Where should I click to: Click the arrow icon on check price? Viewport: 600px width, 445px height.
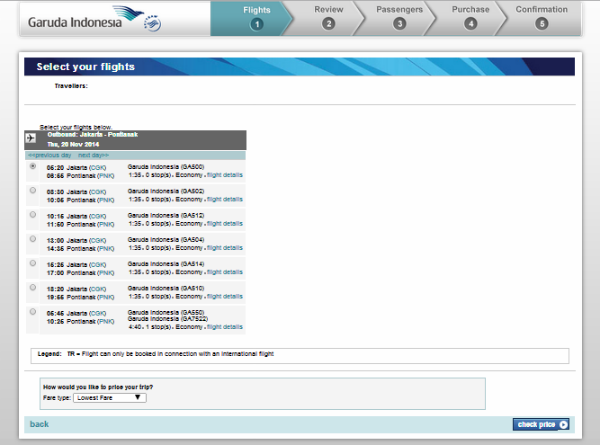(x=563, y=425)
